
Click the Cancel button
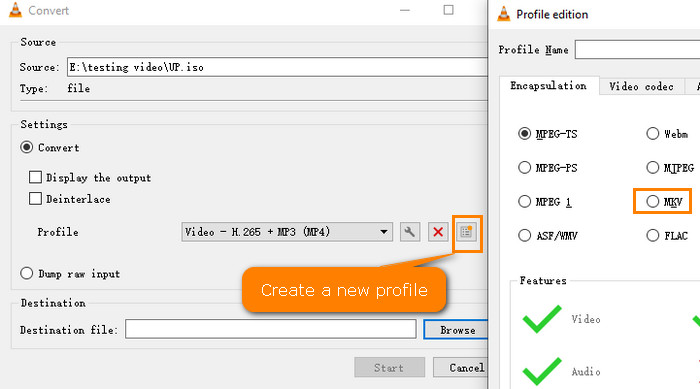[x=461, y=368]
